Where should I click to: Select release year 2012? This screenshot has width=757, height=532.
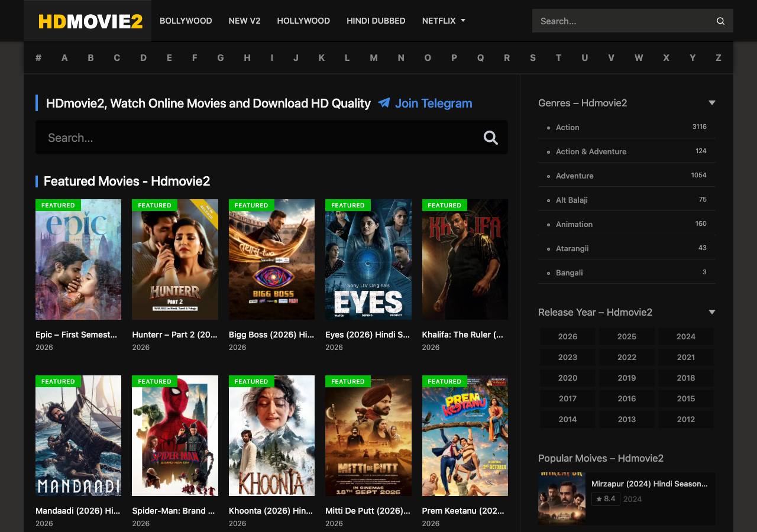point(686,419)
